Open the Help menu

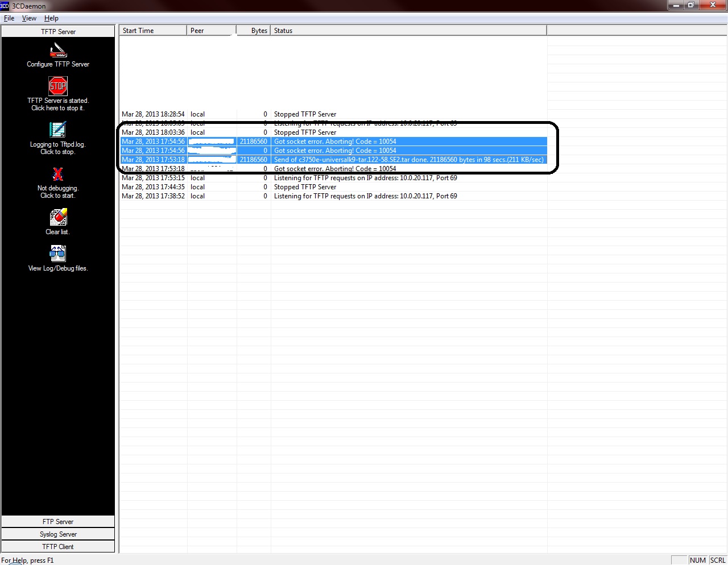point(51,18)
